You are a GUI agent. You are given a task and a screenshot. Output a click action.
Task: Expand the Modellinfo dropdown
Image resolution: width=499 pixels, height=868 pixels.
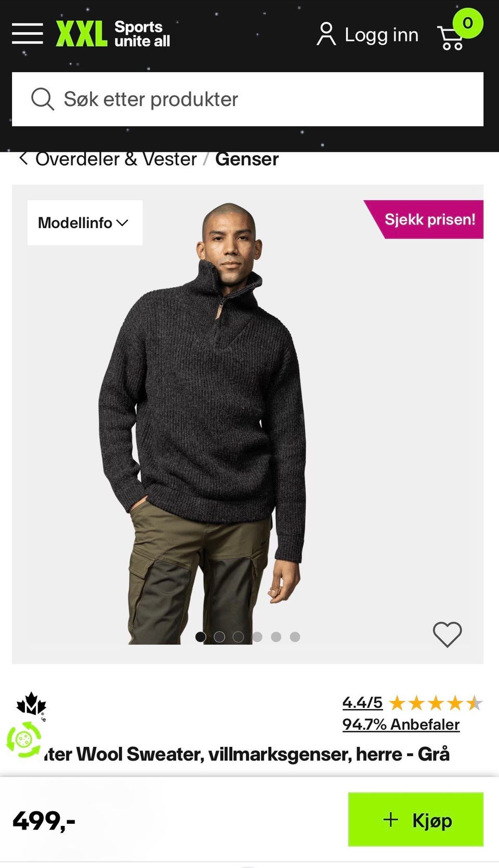pos(85,222)
